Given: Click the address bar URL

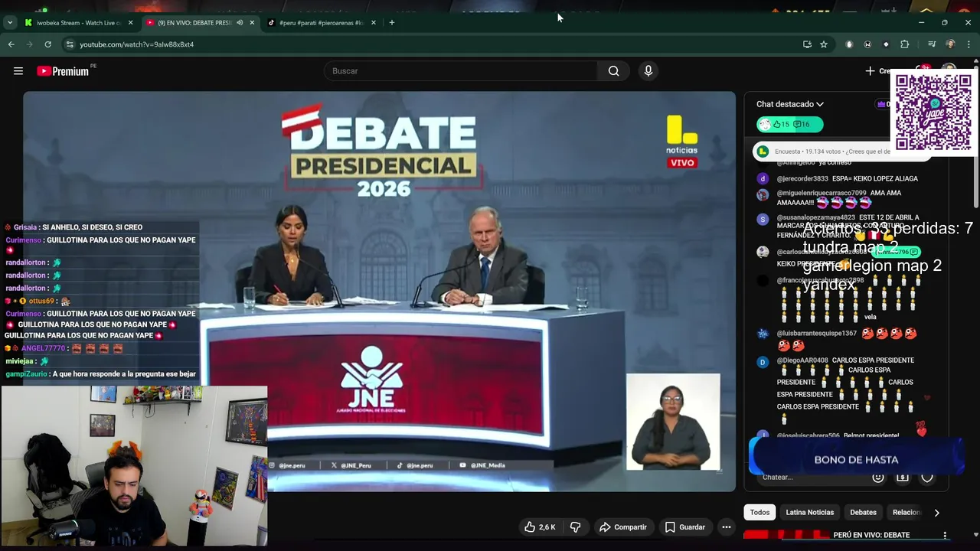Looking at the screenshot, I should pos(136,44).
